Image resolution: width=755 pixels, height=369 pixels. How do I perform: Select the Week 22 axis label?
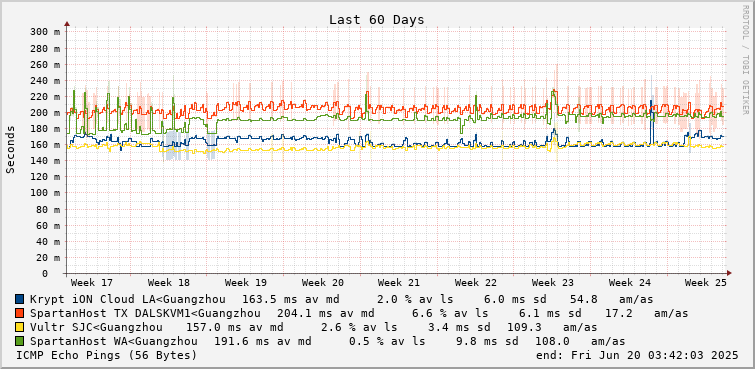click(x=476, y=282)
